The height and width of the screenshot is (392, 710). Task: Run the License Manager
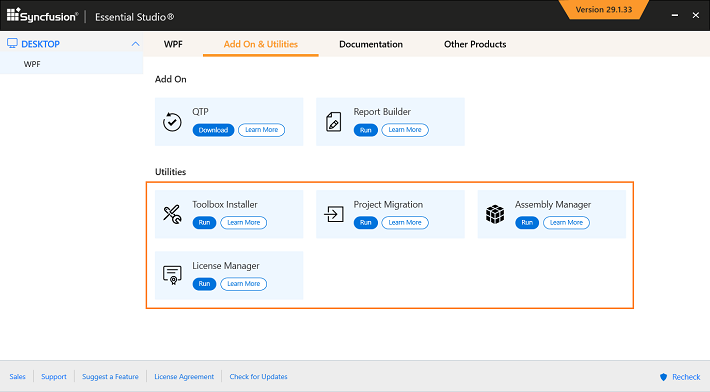(204, 284)
